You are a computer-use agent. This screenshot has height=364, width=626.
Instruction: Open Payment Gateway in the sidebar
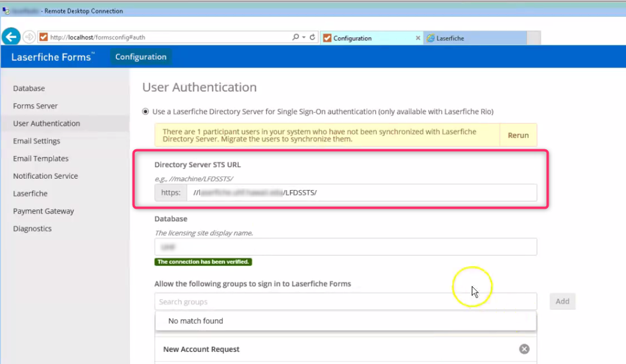[43, 211]
